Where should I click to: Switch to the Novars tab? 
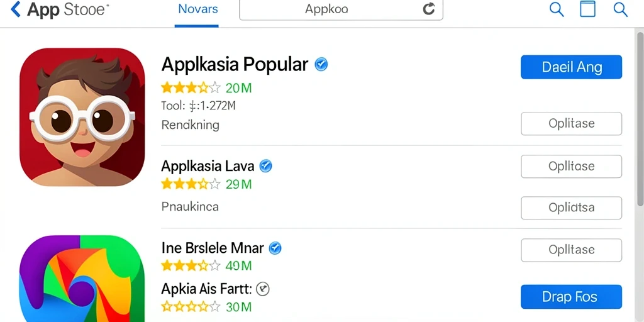pyautogui.click(x=196, y=10)
